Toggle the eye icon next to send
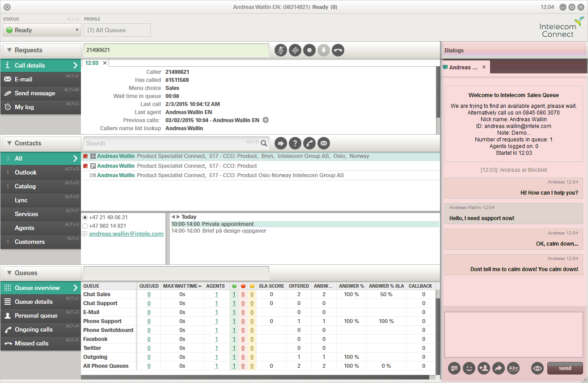Image resolution: width=588 pixels, height=383 pixels. click(x=537, y=368)
